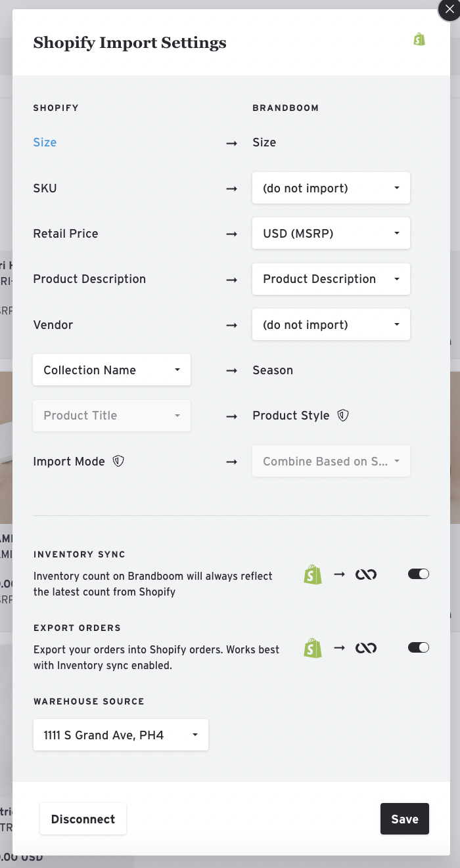Click the arrow between Vendor and its dropdown
The height and width of the screenshot is (868, 460).
tap(231, 324)
